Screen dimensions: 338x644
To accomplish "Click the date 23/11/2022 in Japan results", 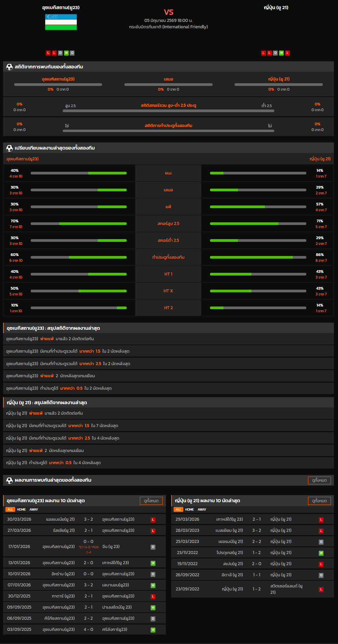I will pos(187,553).
